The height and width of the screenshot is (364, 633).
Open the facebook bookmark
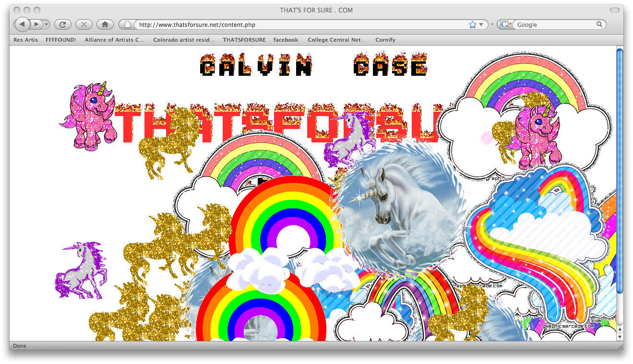(286, 40)
